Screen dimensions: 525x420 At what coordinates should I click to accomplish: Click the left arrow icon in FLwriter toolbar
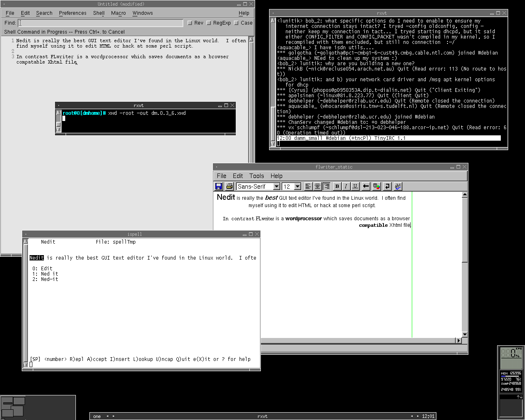click(366, 186)
